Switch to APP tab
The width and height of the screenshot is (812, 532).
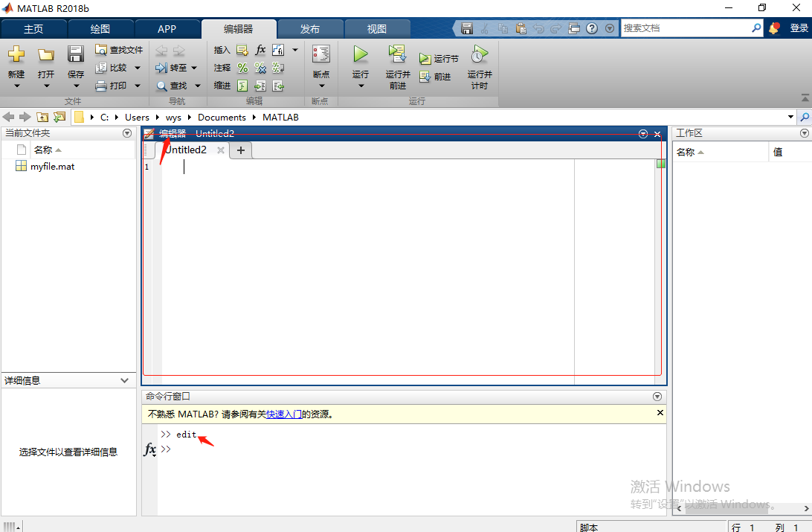pos(167,29)
